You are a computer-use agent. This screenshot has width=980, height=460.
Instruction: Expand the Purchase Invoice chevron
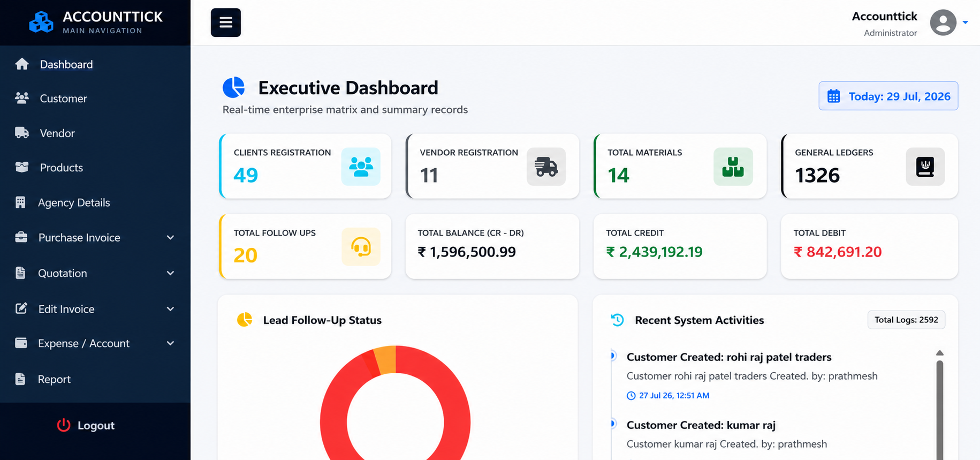click(x=170, y=237)
